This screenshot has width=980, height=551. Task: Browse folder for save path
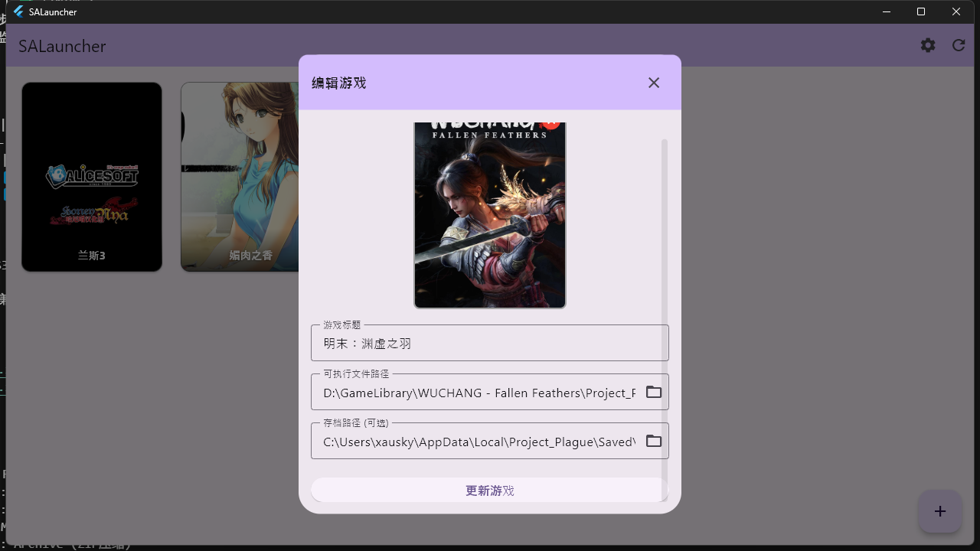654,441
